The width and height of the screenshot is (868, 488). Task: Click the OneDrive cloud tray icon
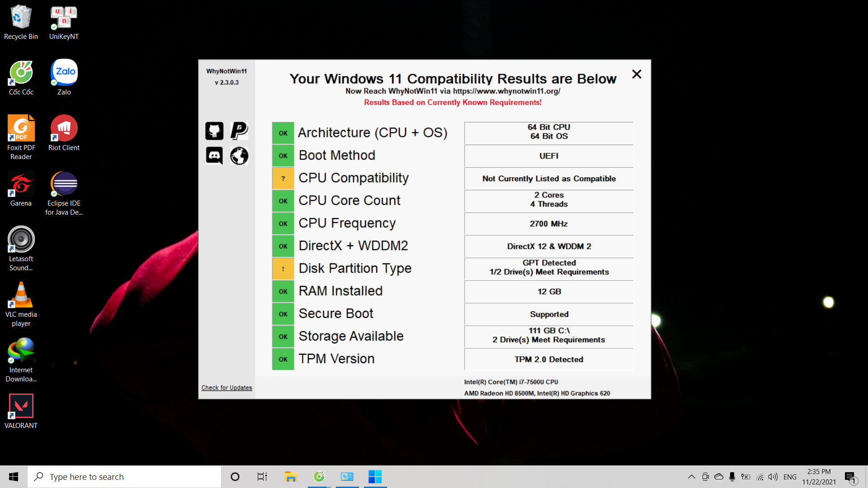click(718, 477)
